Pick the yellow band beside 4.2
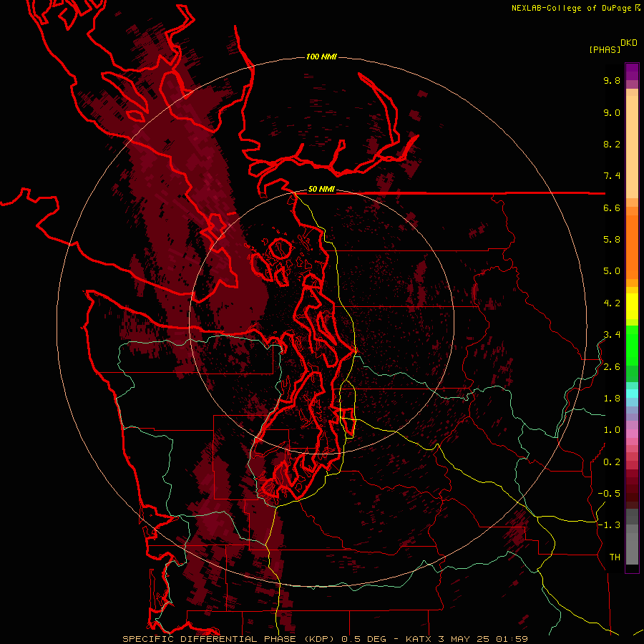 click(x=632, y=306)
